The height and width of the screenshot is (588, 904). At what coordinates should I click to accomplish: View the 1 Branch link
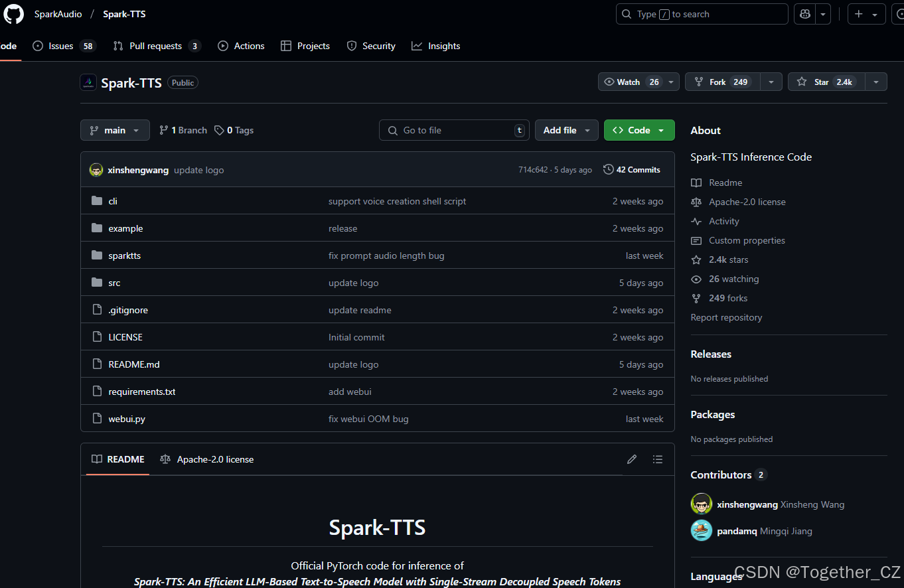(x=183, y=130)
